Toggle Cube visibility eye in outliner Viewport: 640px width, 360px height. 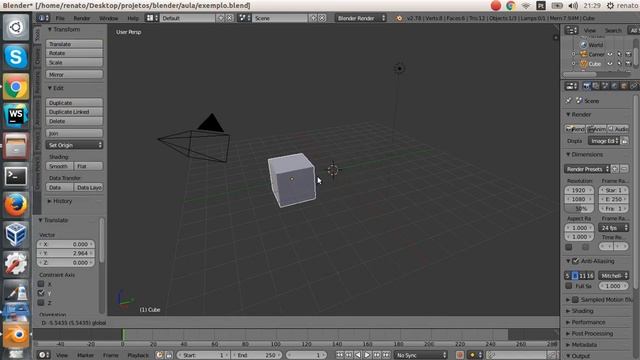pos(610,64)
